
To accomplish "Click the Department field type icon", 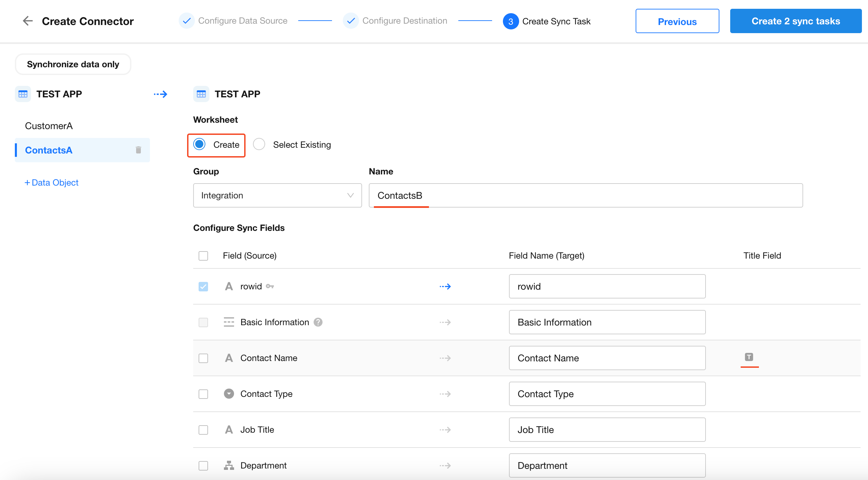I will pyautogui.click(x=229, y=465).
